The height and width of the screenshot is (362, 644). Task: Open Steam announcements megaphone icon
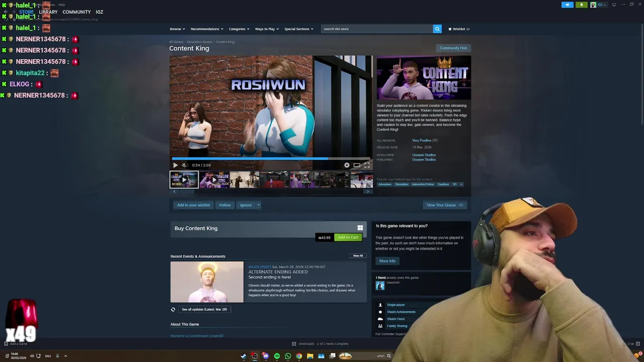coord(568,5)
